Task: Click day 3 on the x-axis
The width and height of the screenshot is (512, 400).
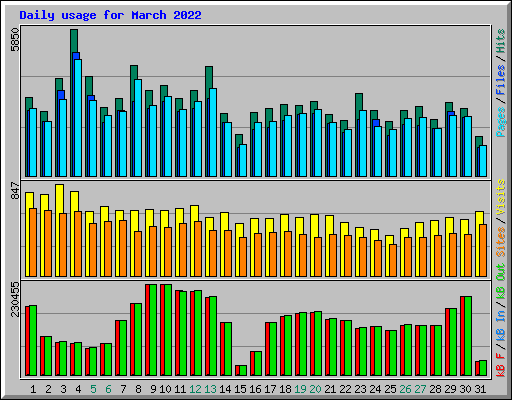Action: (63, 389)
